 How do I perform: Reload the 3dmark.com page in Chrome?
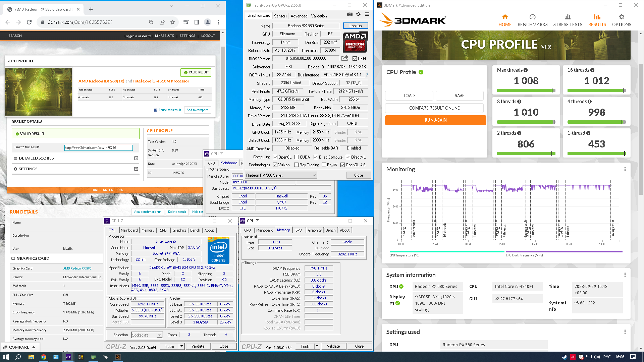(x=29, y=22)
